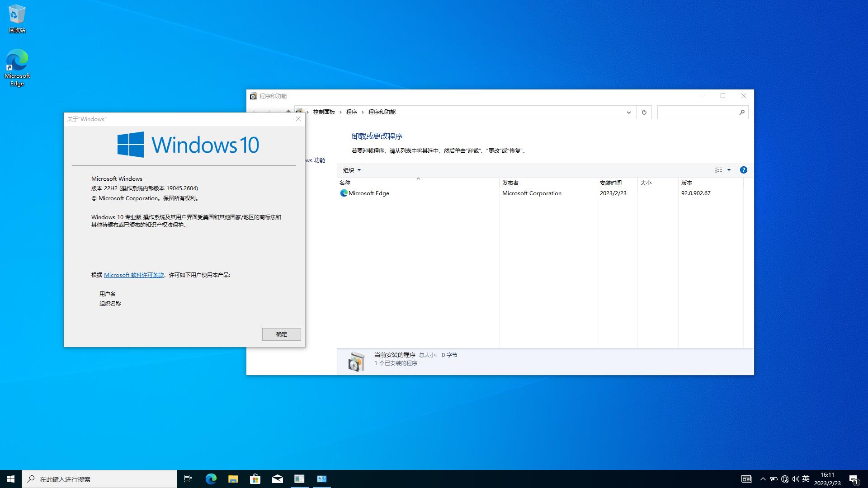The image size is (868, 488).
Task: Open the Mail app on the taskbar
Action: (x=277, y=479)
